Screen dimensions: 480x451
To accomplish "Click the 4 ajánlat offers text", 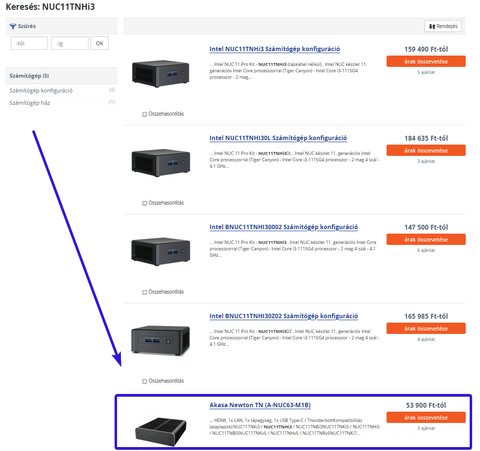I will coord(426,339).
